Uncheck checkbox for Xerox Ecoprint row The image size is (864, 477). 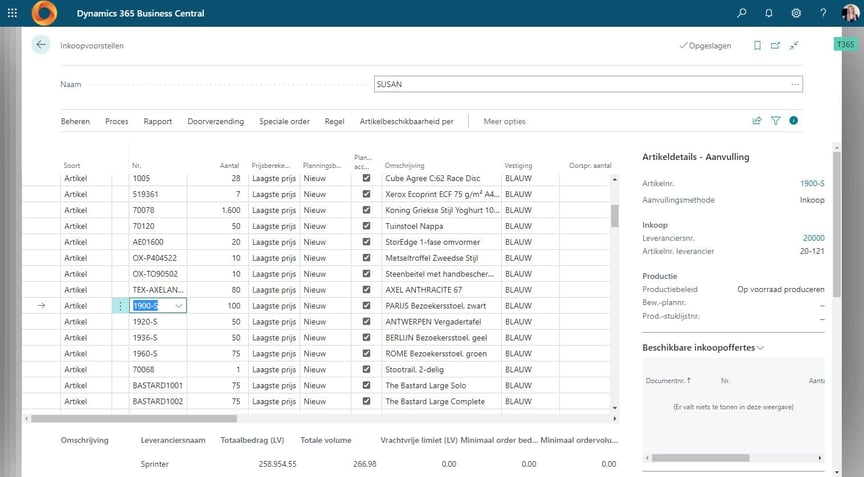366,194
